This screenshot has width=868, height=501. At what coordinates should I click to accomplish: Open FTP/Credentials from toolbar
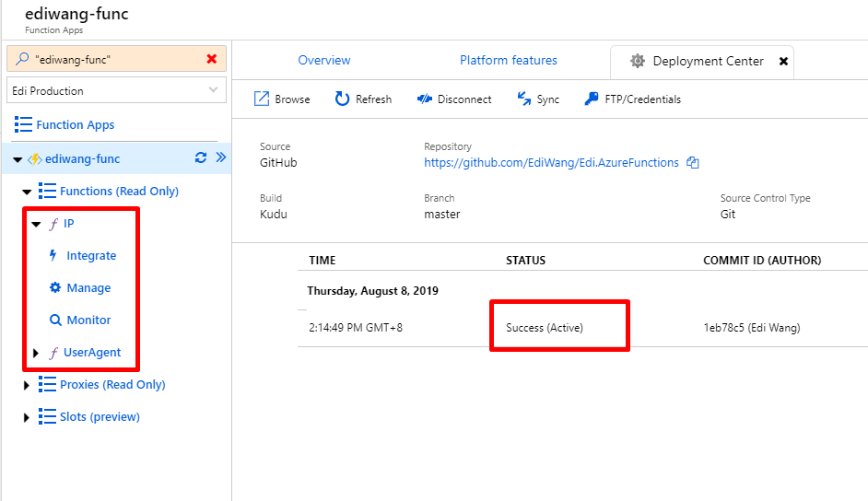pyautogui.click(x=633, y=99)
